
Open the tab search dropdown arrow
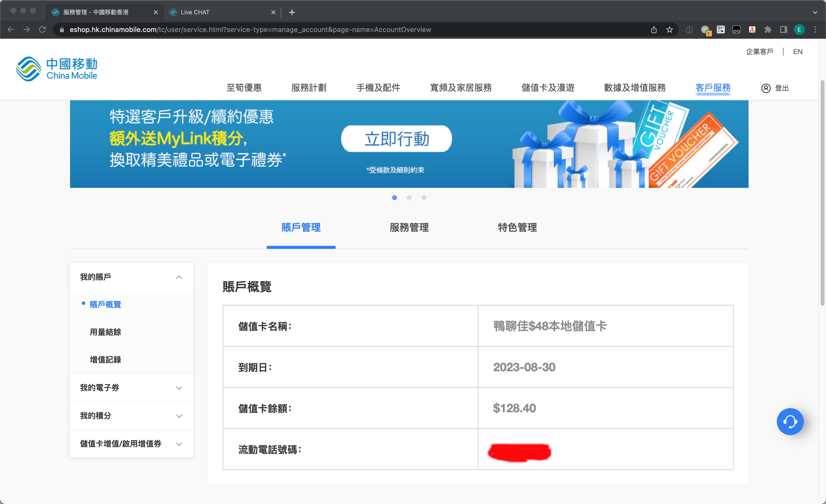click(815, 12)
